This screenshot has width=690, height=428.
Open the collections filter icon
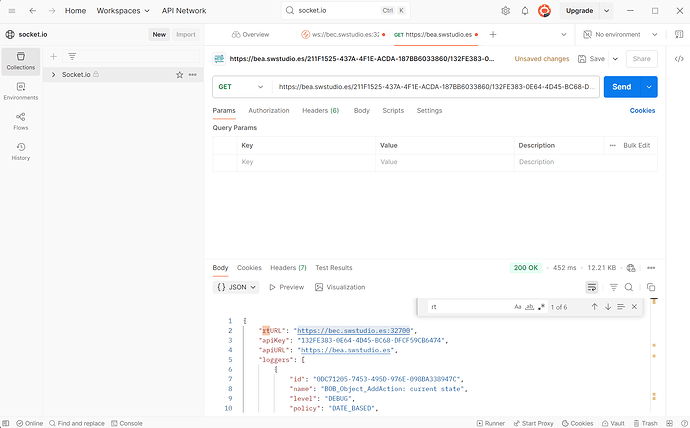(72, 56)
